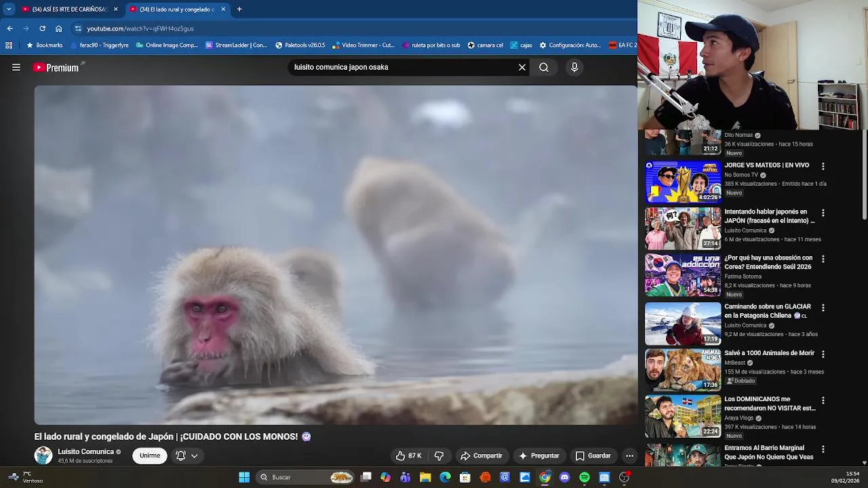Open options for JORGE VS MATEOS video
Viewport: 868px width, 488px height.
pyautogui.click(x=823, y=166)
